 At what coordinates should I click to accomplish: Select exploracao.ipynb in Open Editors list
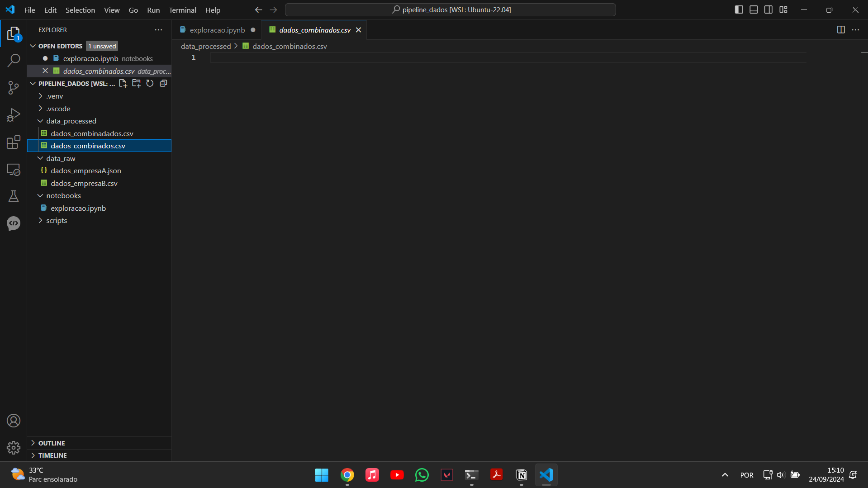[90, 58]
